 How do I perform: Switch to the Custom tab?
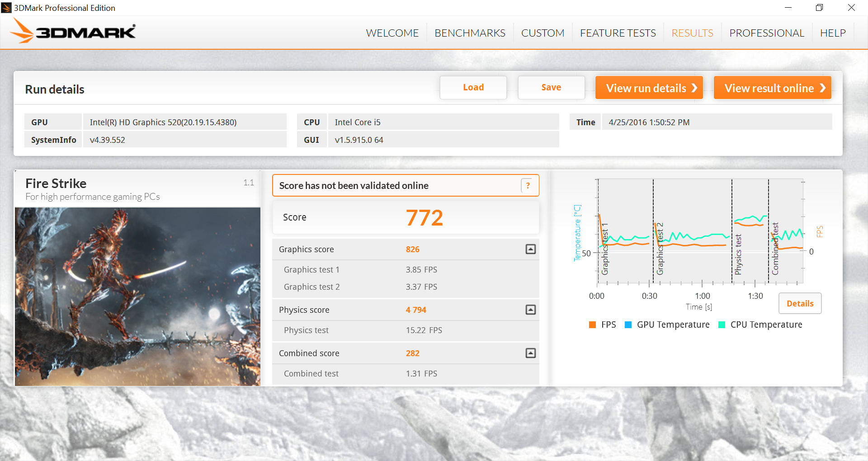point(542,33)
